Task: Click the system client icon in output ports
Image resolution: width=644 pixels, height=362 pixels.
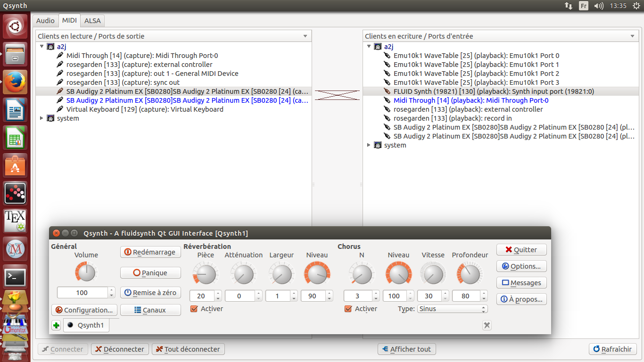Action: click(x=50, y=118)
